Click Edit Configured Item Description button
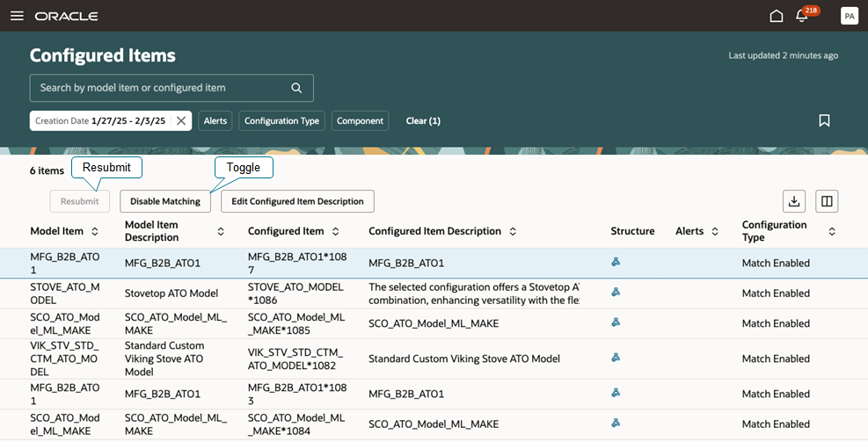868x442 pixels. [298, 201]
